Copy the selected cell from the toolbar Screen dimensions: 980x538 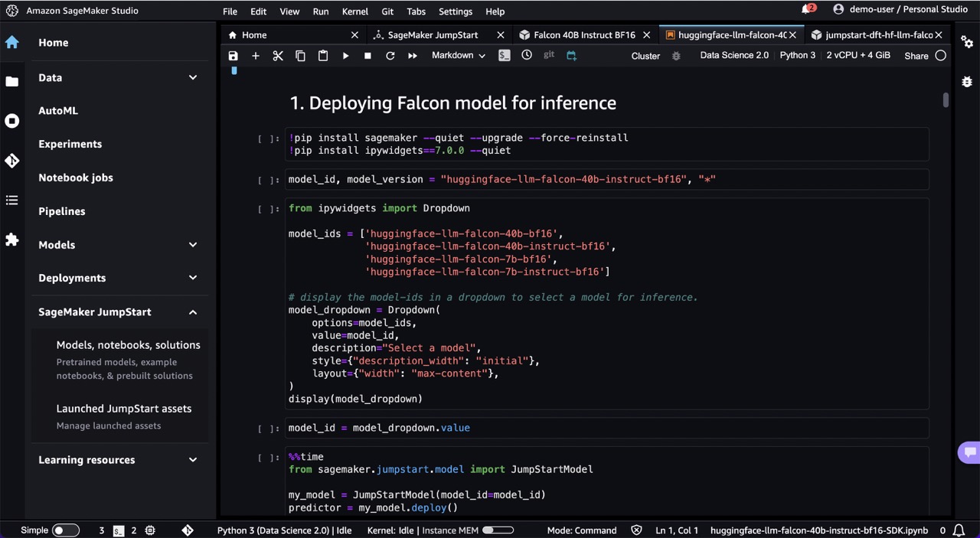tap(300, 56)
